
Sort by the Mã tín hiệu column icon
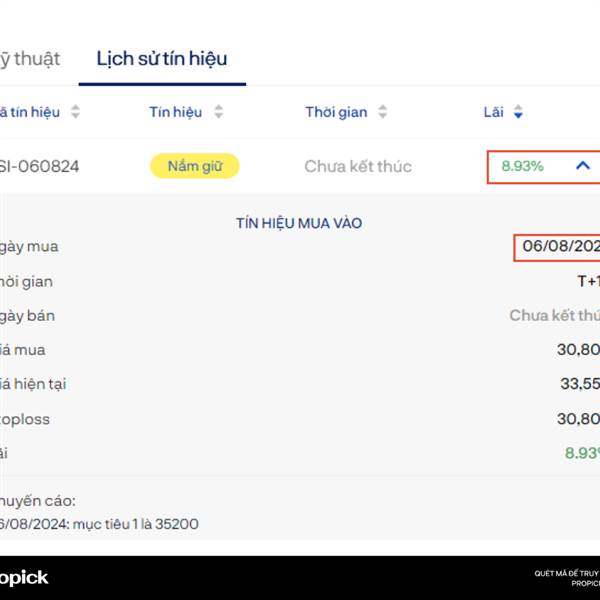(x=75, y=112)
